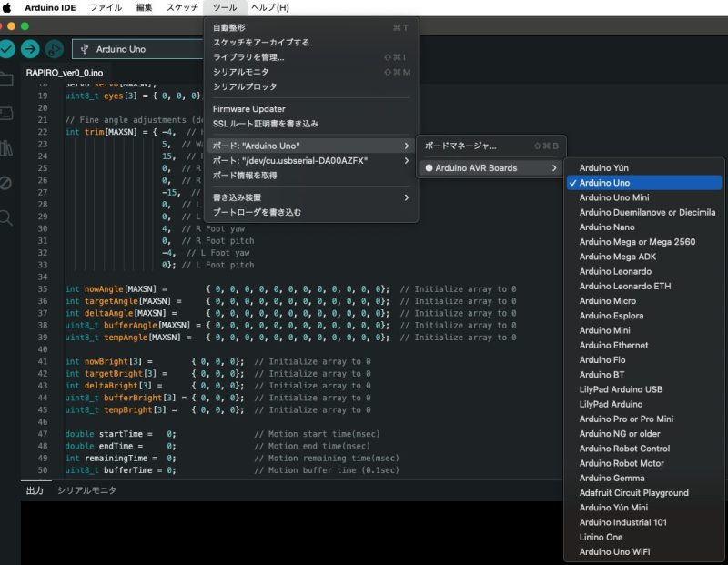The height and width of the screenshot is (565, 728).
Task: Open the ヘルプ(H) menu
Action: 270,7
